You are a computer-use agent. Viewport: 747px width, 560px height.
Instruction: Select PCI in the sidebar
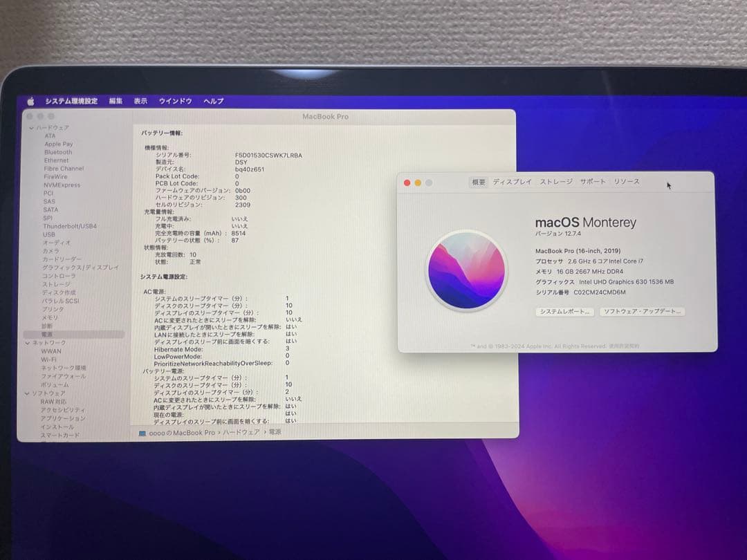tap(48, 194)
